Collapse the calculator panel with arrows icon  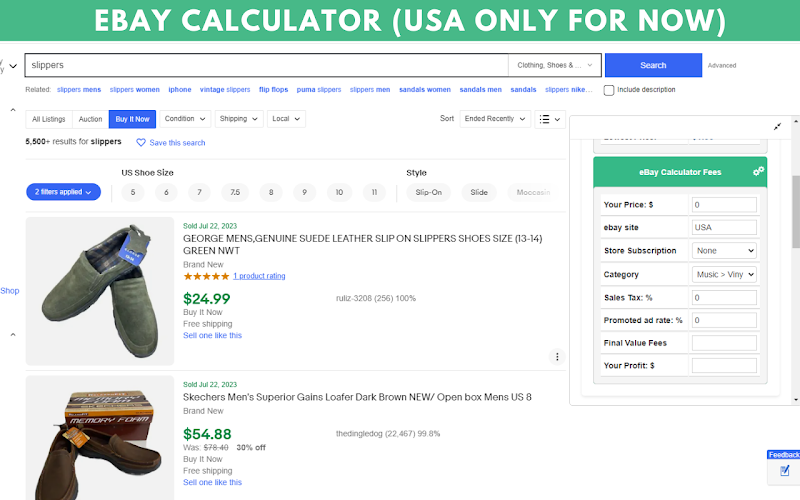pos(777,127)
